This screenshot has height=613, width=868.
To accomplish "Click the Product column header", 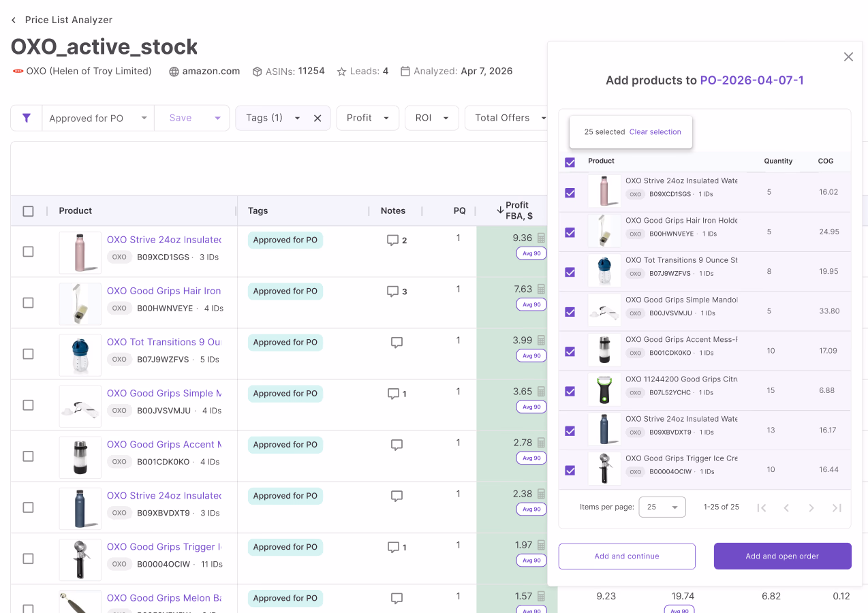I will (x=76, y=210).
